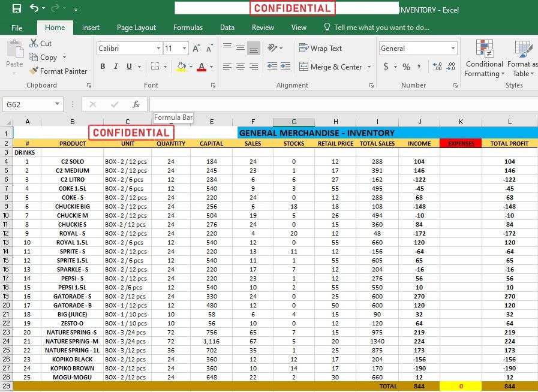Image resolution: width=538 pixels, height=392 pixels.
Task: Apply red Font Color letter A
Action: tap(202, 67)
